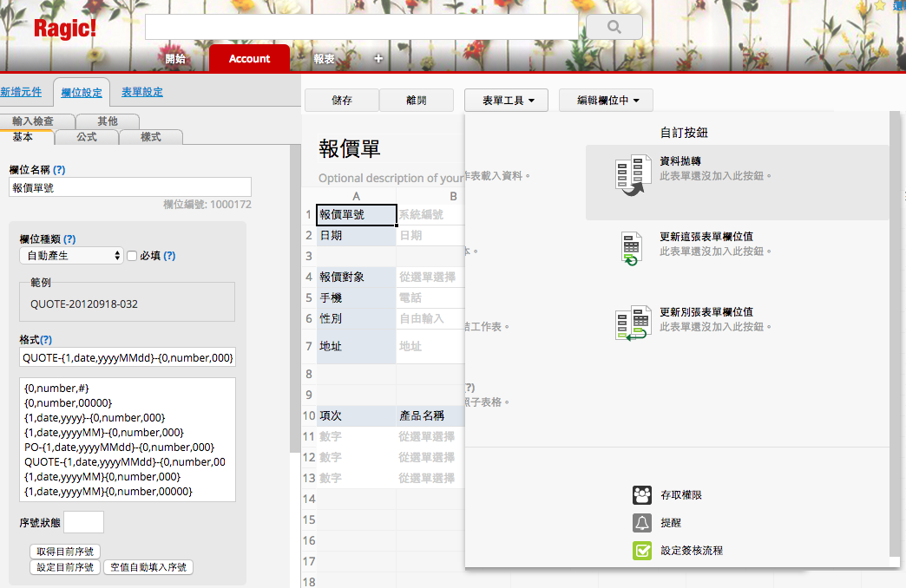906x588 pixels.
Task: Select format {0,number,#} from list
Action: coord(56,389)
